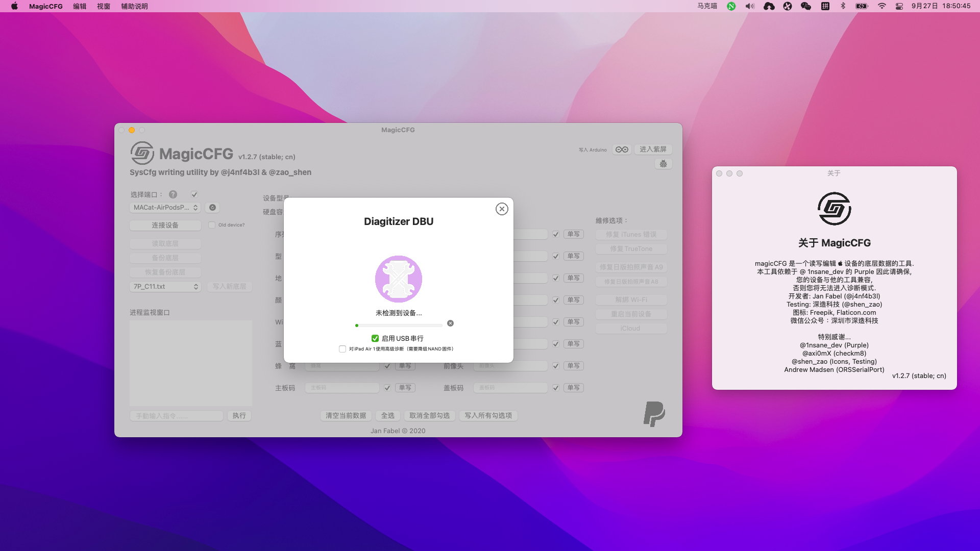
Task: Click 重启当前设备 button
Action: pyautogui.click(x=631, y=314)
